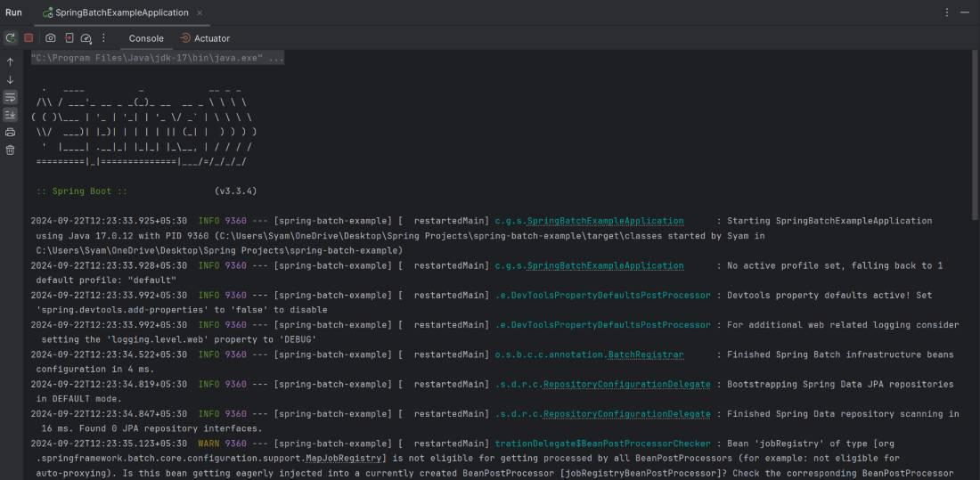
Task: Rerun the SpringBatchExampleApplication
Action: click(x=11, y=38)
